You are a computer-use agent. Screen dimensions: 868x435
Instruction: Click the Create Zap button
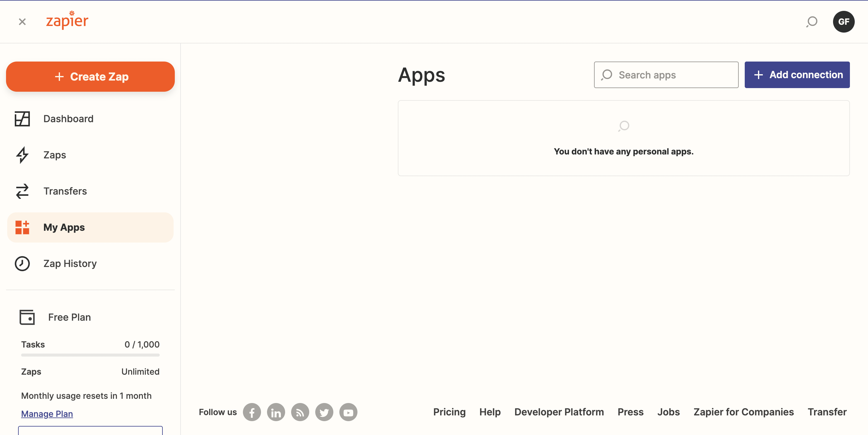pyautogui.click(x=90, y=77)
